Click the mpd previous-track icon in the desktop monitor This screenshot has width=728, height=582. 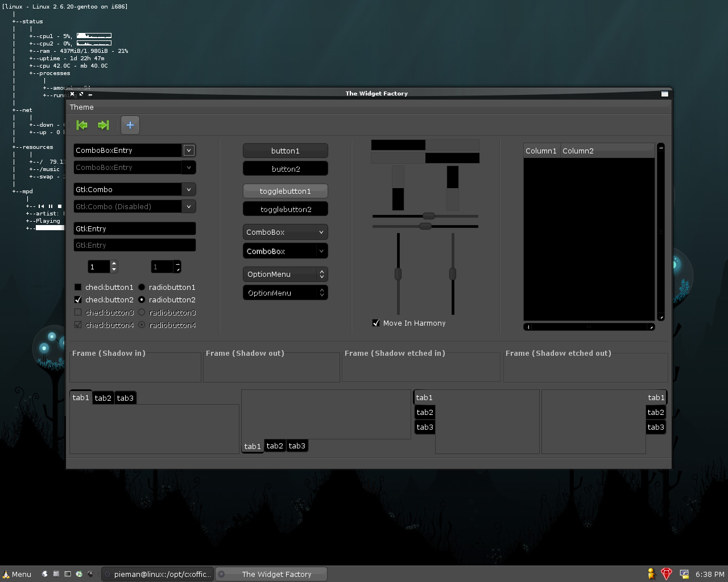41,206
